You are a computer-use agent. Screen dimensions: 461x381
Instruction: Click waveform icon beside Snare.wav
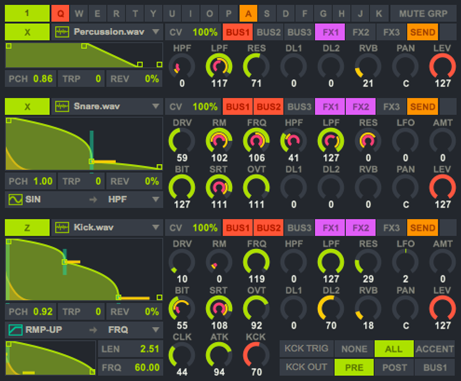(x=62, y=106)
